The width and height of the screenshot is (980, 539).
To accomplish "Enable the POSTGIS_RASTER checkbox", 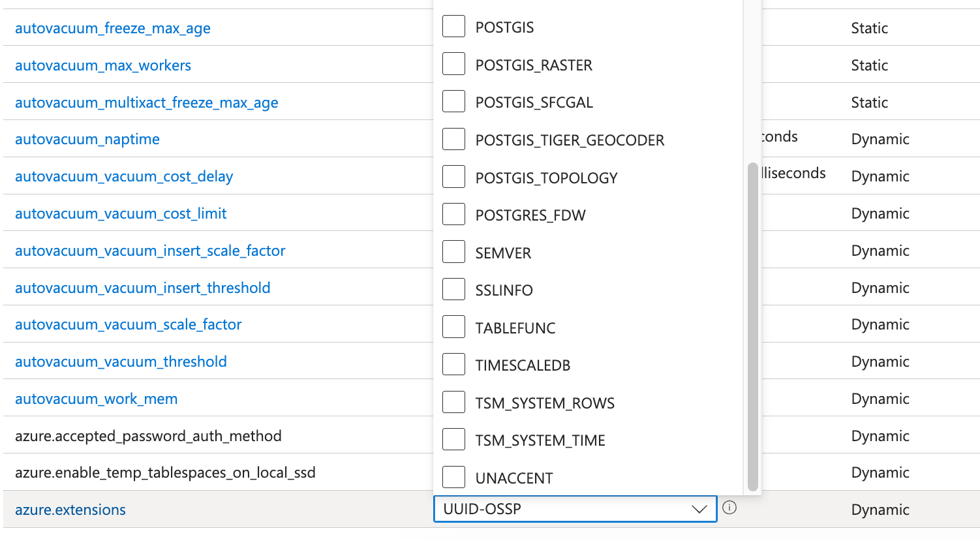I will click(453, 65).
